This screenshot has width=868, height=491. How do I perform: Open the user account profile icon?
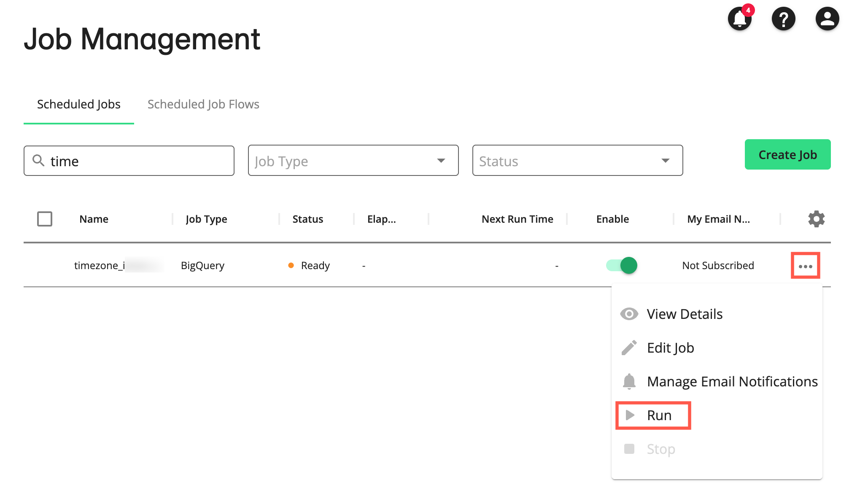point(827,19)
